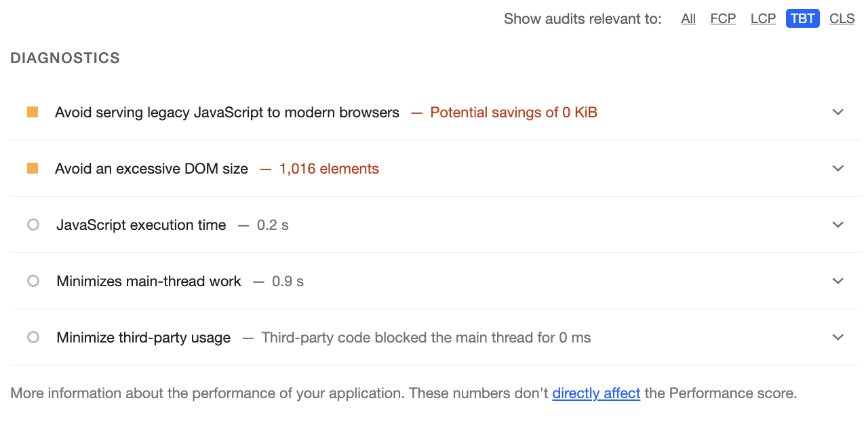Select the FCP audits filter

[723, 19]
